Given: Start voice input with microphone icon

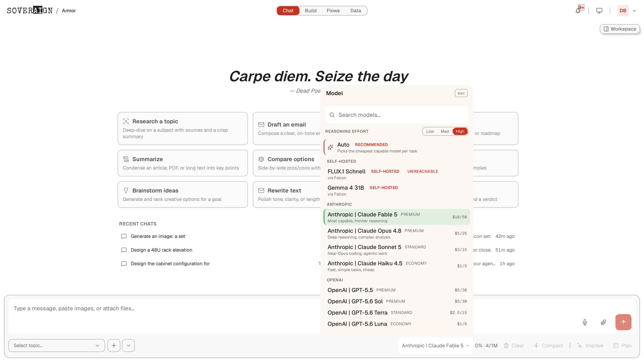Looking at the screenshot, I should point(584,322).
